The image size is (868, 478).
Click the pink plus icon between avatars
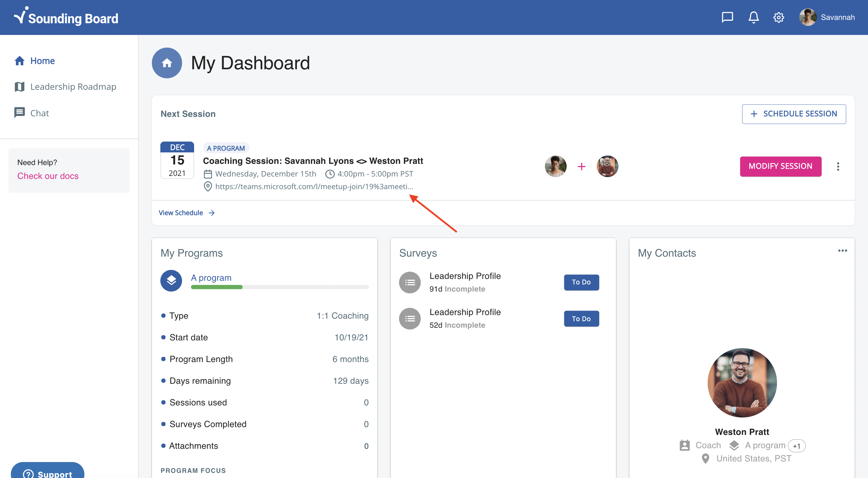pyautogui.click(x=581, y=166)
